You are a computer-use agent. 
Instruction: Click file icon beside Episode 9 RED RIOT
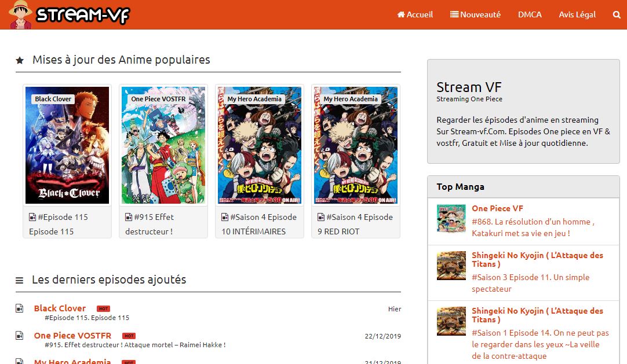tap(321, 217)
